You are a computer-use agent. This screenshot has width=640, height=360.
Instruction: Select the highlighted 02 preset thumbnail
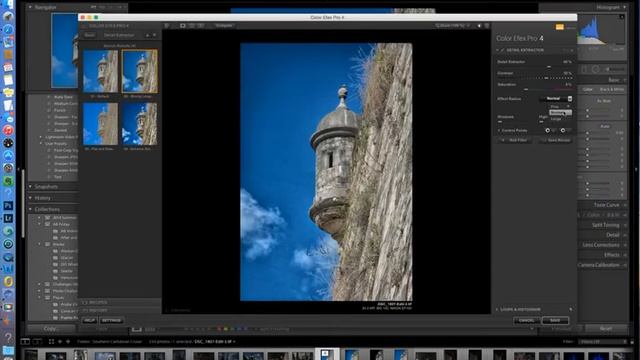(140, 72)
